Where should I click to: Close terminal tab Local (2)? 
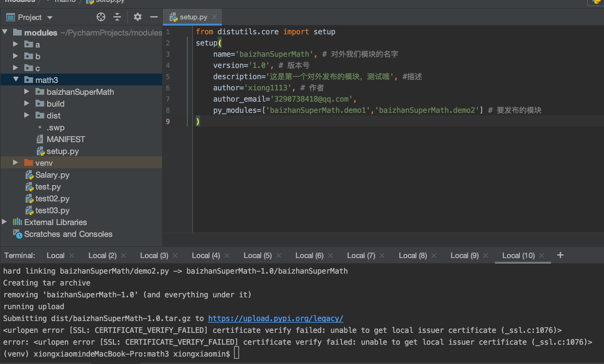pos(123,256)
